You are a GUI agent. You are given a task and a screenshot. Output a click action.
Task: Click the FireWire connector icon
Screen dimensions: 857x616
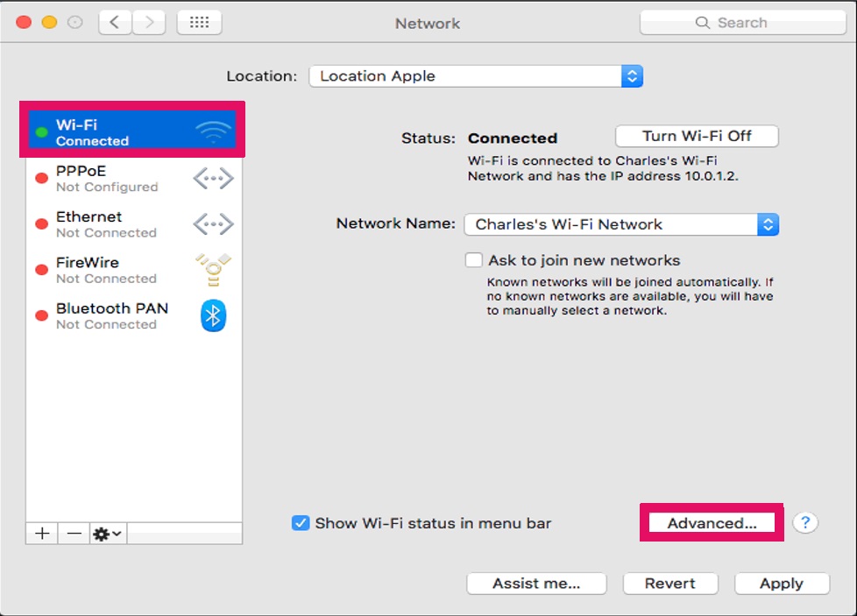point(213,270)
